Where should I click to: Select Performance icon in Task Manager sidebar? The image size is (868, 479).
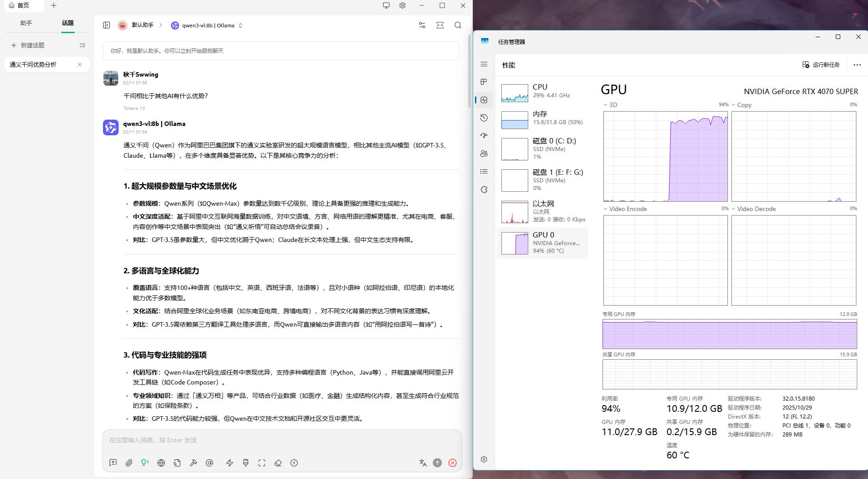click(484, 100)
